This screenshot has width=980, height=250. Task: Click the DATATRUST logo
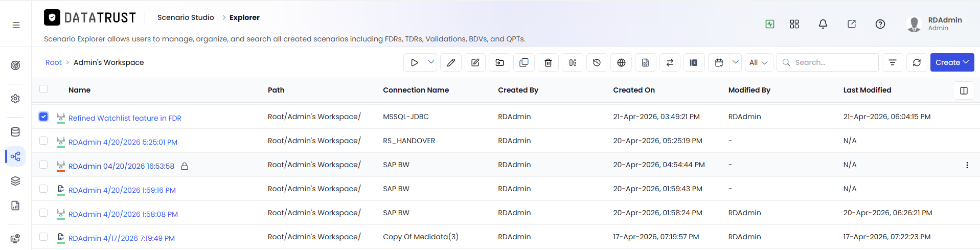(90, 18)
